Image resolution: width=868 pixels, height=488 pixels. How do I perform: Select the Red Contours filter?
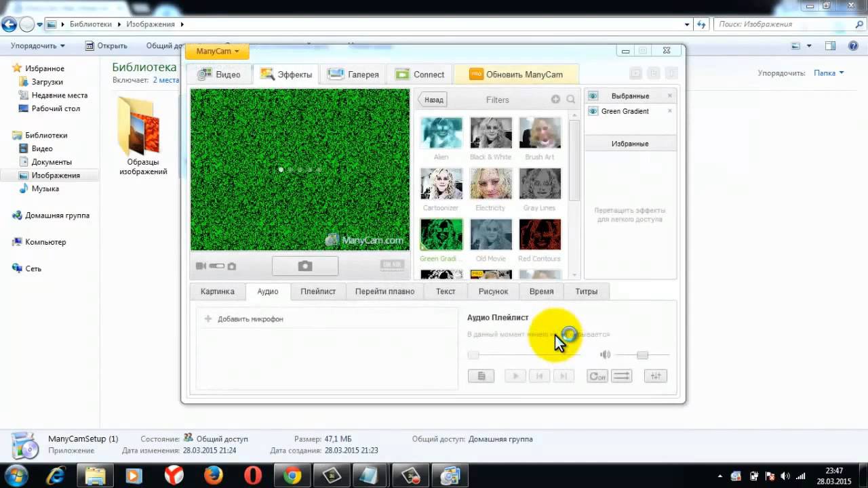[540, 235]
